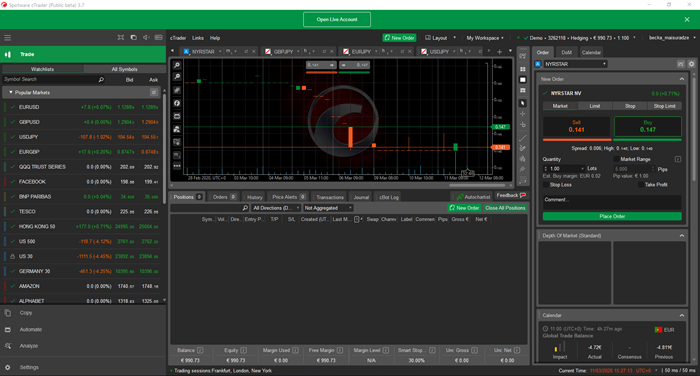The image size is (700, 376).
Task: Click the magnifier icon in Symbol Search
Action: click(x=101, y=79)
